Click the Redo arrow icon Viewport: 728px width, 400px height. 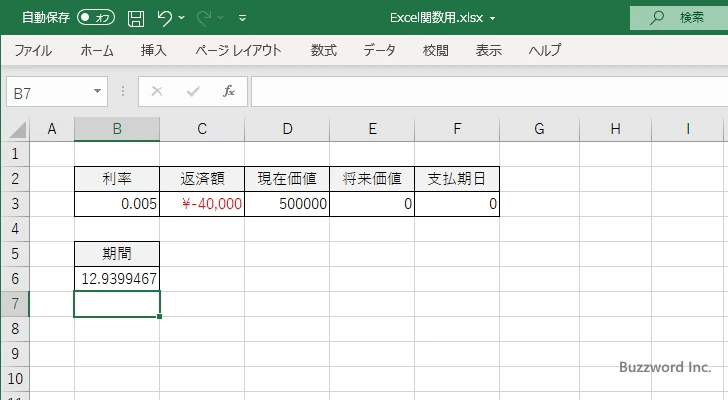pos(204,18)
